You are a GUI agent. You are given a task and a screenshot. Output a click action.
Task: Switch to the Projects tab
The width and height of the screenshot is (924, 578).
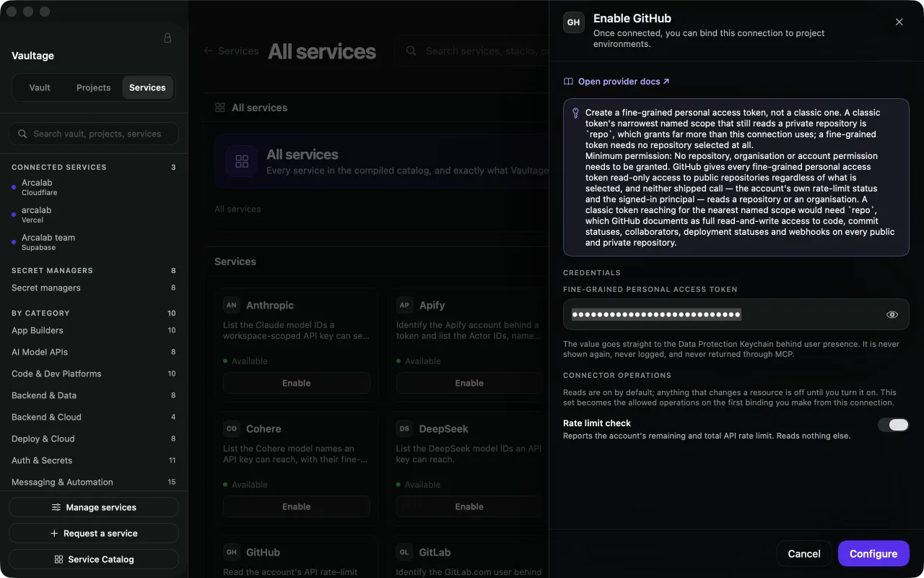point(94,87)
